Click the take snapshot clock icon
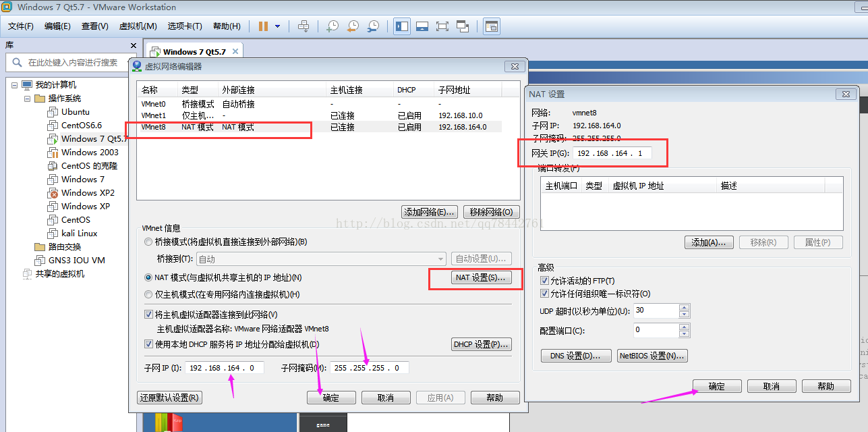868x432 pixels. 332,26
